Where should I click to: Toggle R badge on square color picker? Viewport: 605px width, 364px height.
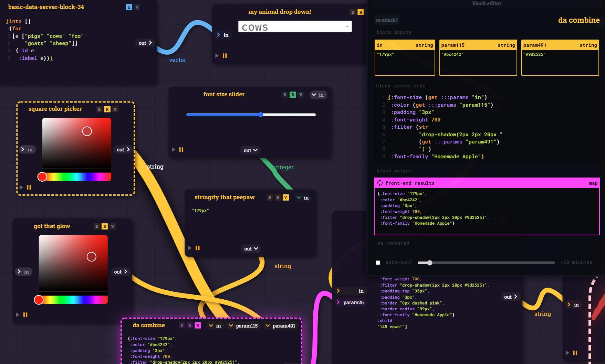[x=107, y=109]
